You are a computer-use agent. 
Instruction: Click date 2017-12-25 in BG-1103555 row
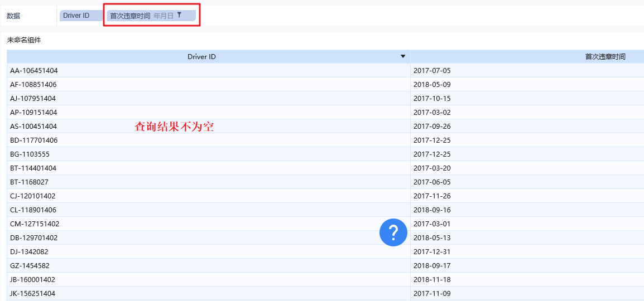pyautogui.click(x=432, y=154)
